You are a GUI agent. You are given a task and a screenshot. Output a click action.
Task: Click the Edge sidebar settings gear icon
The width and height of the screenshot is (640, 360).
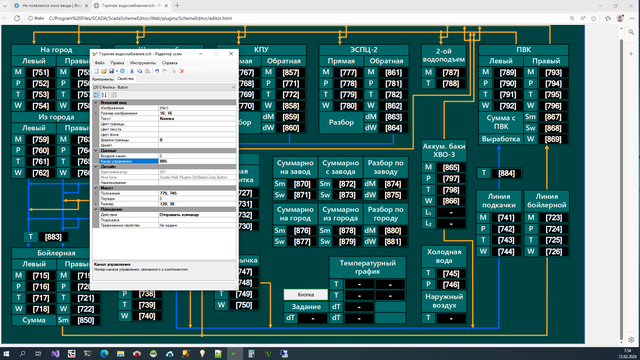coord(631,340)
